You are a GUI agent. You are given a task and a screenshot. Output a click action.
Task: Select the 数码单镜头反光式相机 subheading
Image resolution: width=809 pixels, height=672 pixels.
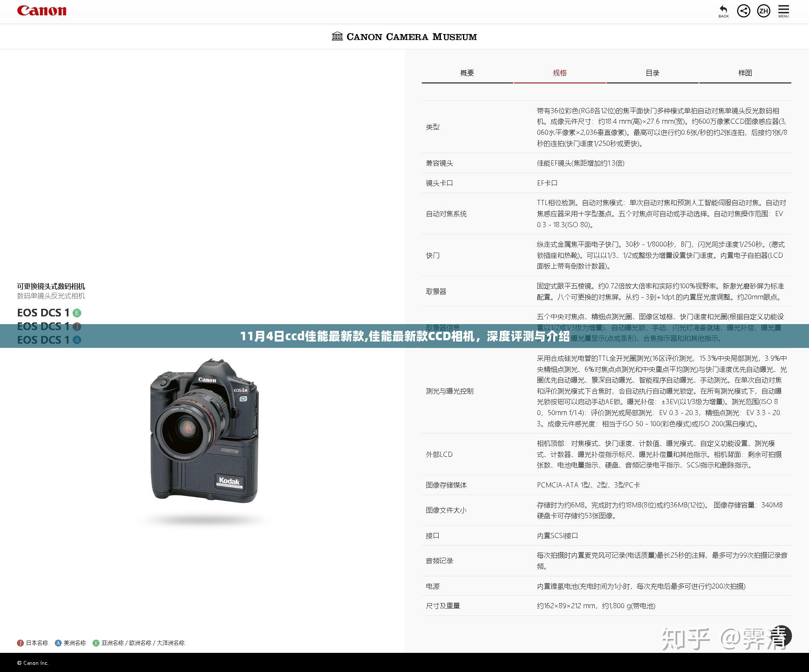click(x=51, y=296)
